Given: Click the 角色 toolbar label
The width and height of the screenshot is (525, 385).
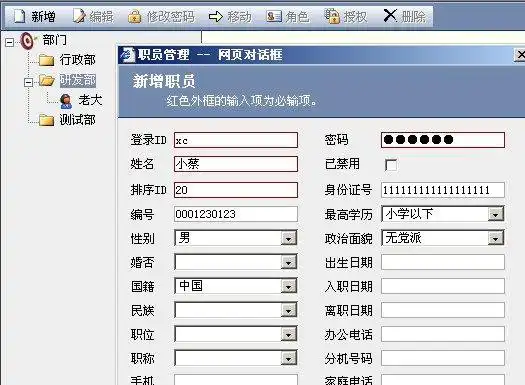Looking at the screenshot, I should [297, 16].
